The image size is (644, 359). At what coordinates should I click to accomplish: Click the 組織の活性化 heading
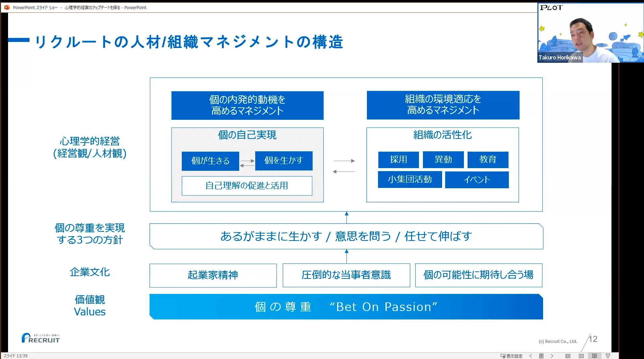point(443,135)
